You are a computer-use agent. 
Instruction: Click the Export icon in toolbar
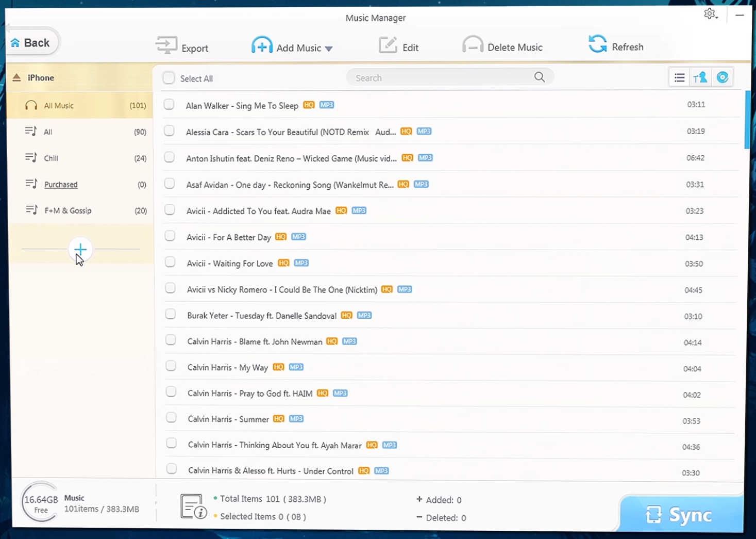click(x=166, y=45)
